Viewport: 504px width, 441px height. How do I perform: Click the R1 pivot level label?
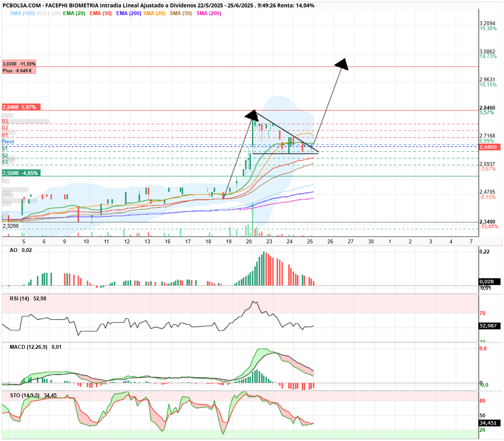pos(5,135)
